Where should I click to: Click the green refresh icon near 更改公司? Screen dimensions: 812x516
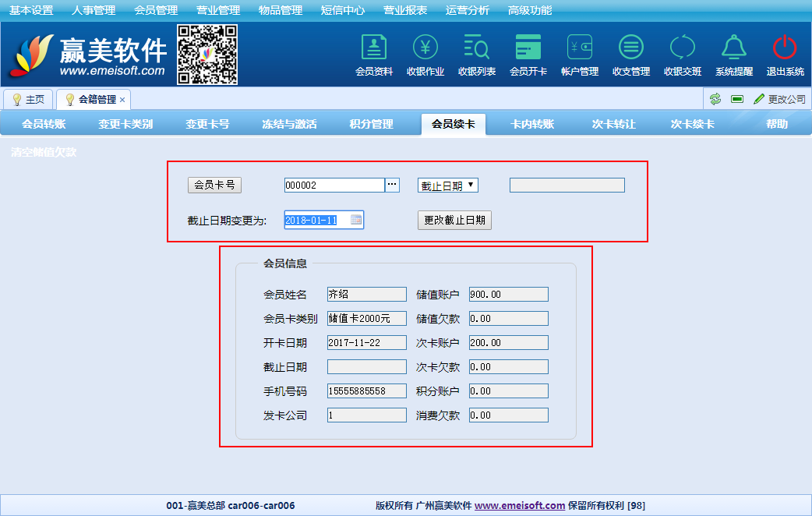click(715, 99)
